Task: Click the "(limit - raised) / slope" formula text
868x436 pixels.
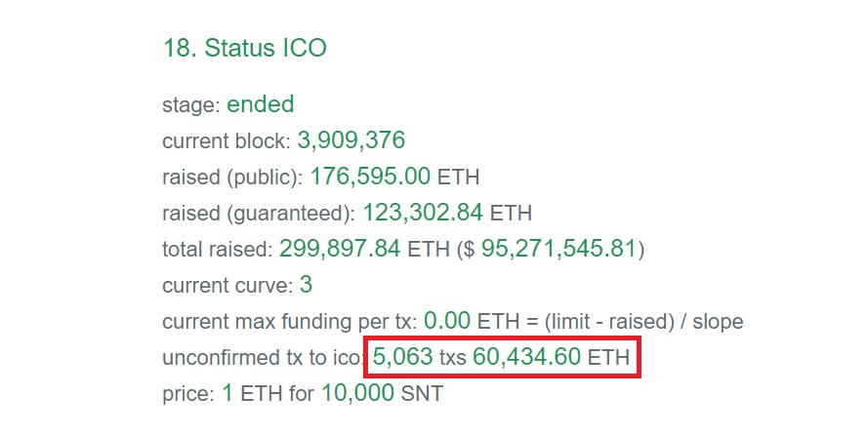Action: click(x=643, y=322)
